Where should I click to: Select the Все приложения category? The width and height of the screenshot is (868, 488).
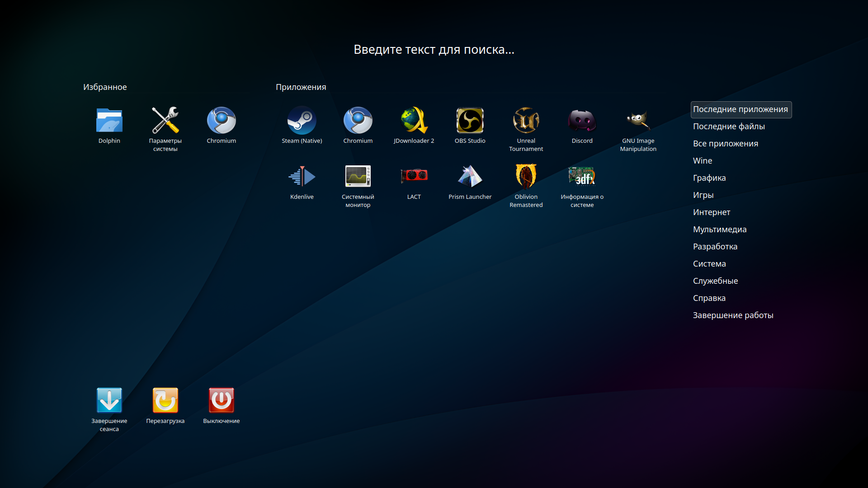pyautogui.click(x=725, y=144)
